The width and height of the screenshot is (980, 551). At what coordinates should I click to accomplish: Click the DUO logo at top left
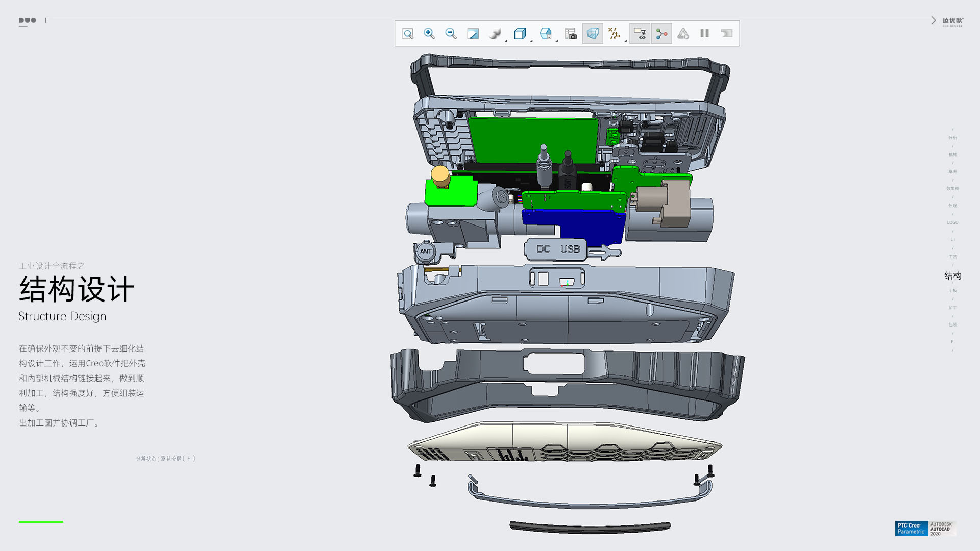tap(28, 21)
